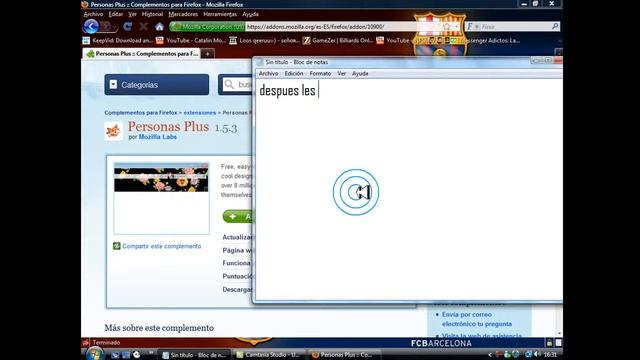Click the Mozilla Corporation site identity badge
This screenshot has height=360, width=640.
tap(207, 27)
